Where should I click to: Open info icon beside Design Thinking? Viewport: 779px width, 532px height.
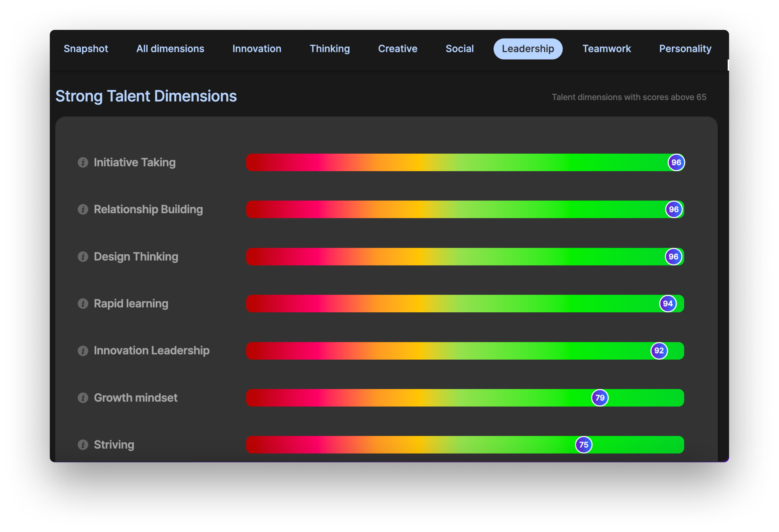point(83,257)
